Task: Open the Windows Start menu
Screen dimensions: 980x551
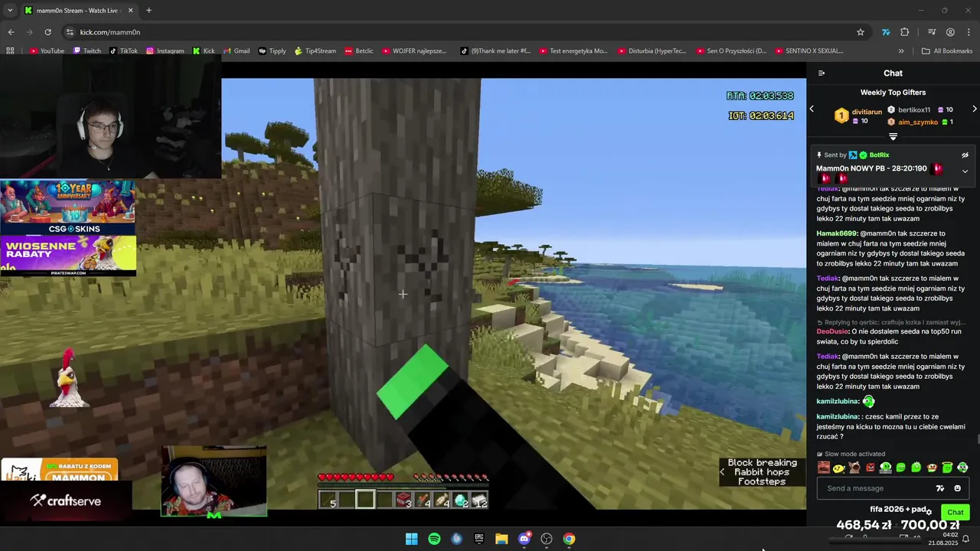Action: [411, 539]
